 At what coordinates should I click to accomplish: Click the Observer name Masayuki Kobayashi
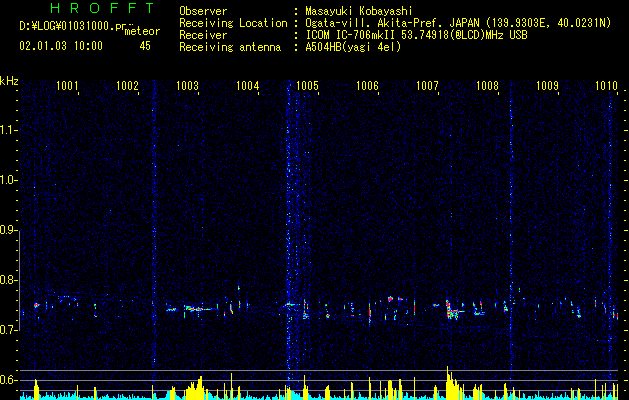click(x=359, y=11)
